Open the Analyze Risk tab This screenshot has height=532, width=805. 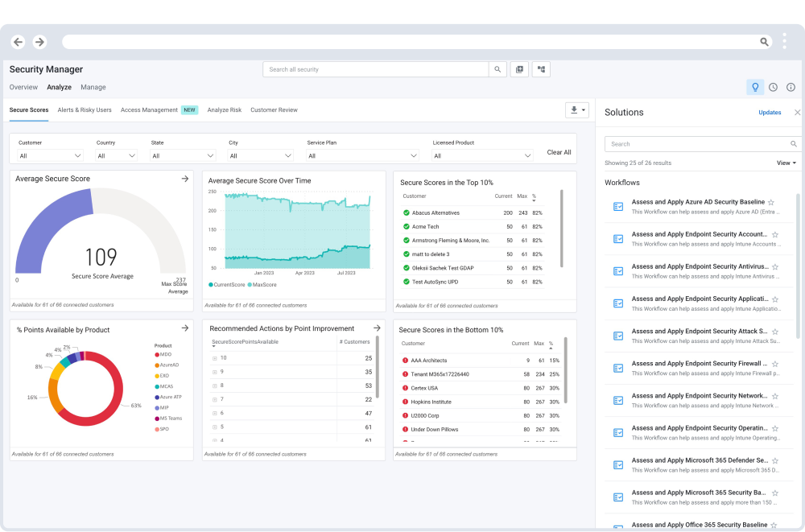pyautogui.click(x=225, y=110)
